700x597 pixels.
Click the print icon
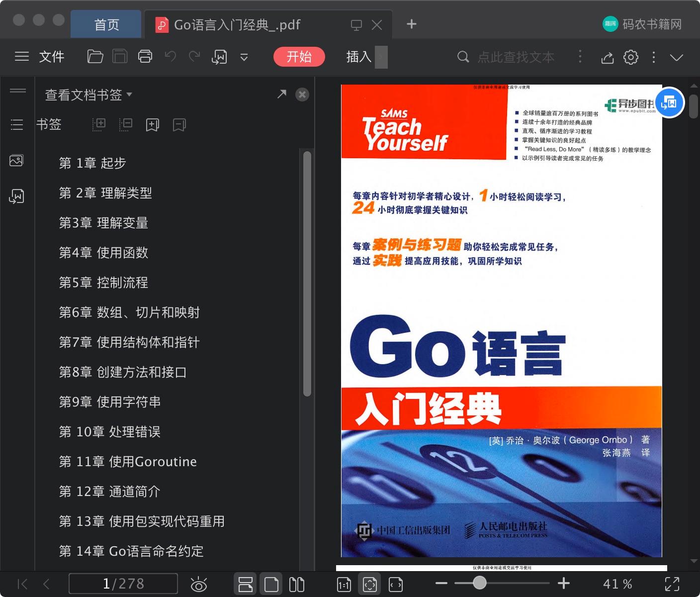click(145, 57)
